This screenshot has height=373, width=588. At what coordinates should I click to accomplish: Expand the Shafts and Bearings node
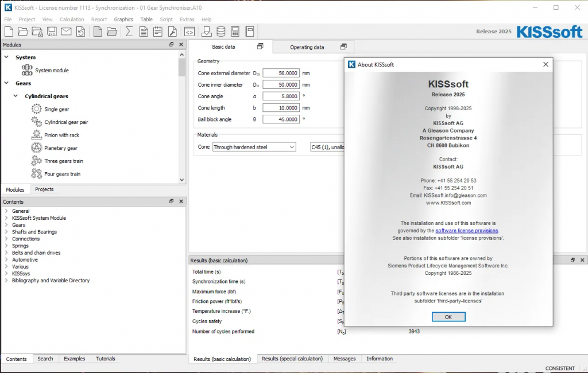coord(6,232)
